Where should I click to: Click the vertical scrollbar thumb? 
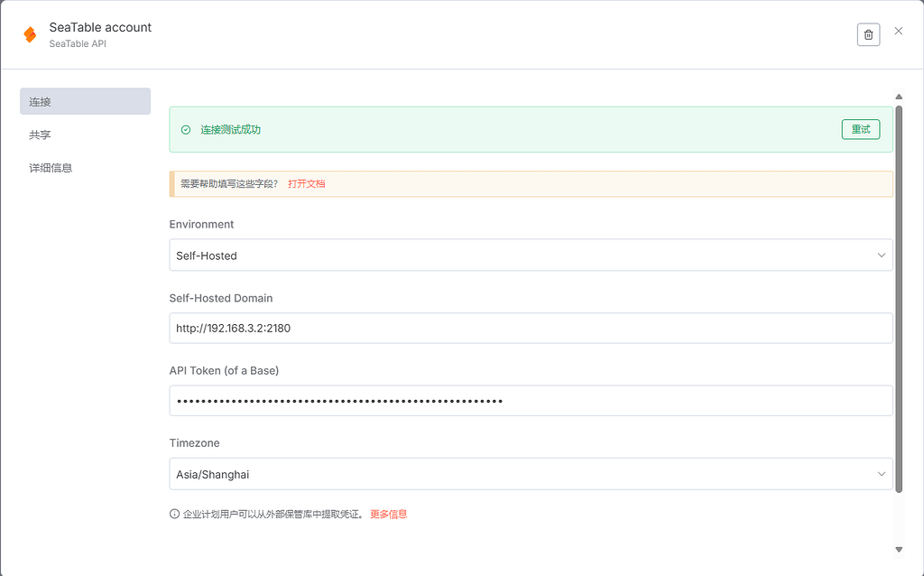899,299
